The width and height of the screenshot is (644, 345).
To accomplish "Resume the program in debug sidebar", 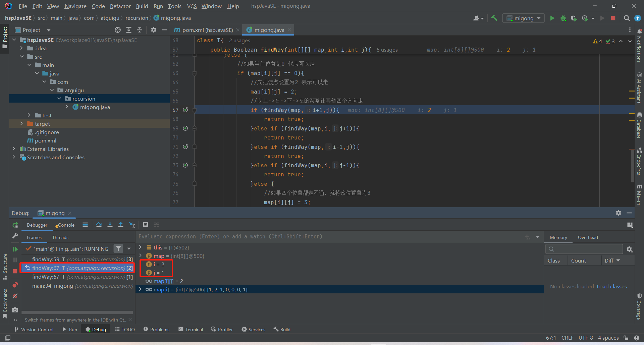I will (15, 249).
